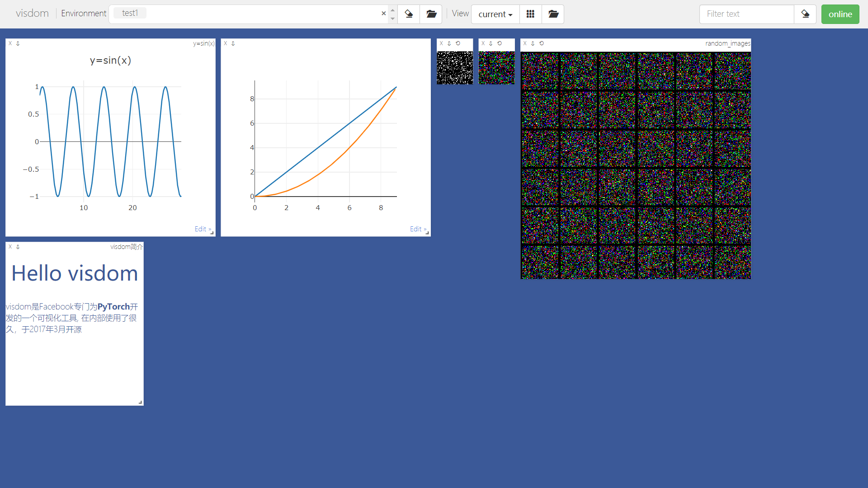Image resolution: width=868 pixels, height=488 pixels.
Task: Click the resize handle of visdom简介 pane
Action: coord(140,402)
